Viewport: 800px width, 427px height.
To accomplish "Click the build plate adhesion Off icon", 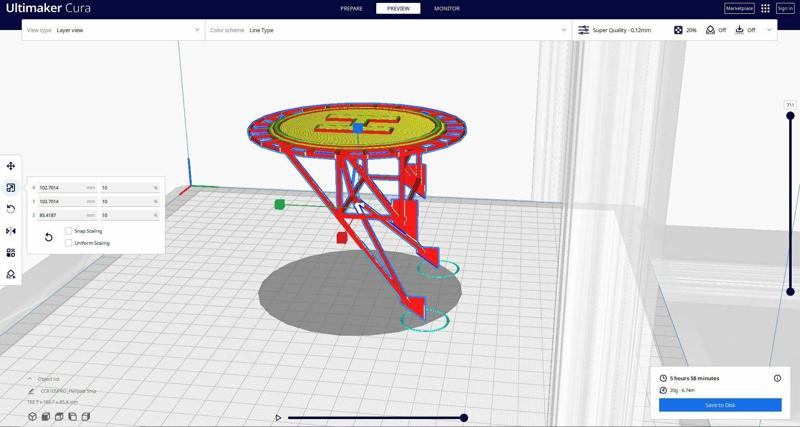I will pyautogui.click(x=739, y=30).
